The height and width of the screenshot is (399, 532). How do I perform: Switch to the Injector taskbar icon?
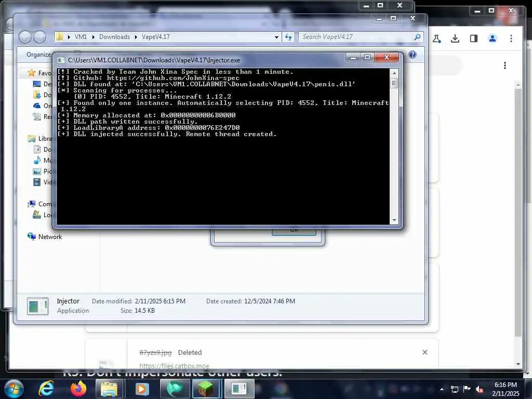click(x=239, y=389)
